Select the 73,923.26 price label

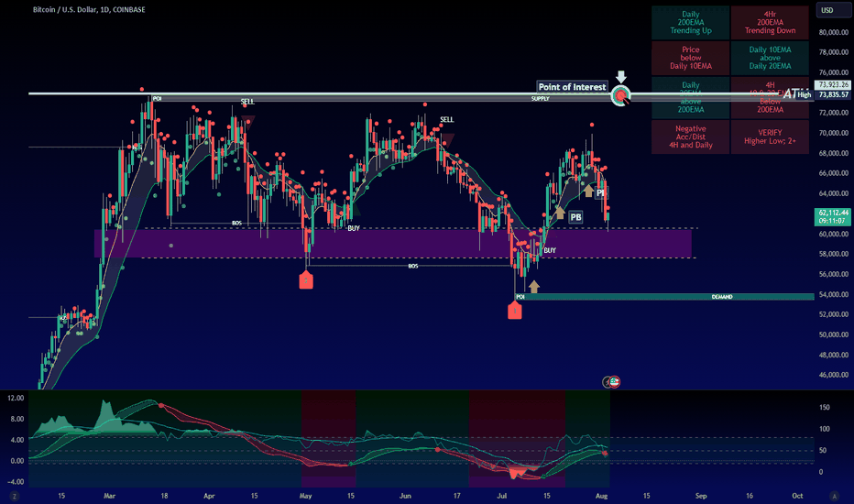[x=832, y=84]
